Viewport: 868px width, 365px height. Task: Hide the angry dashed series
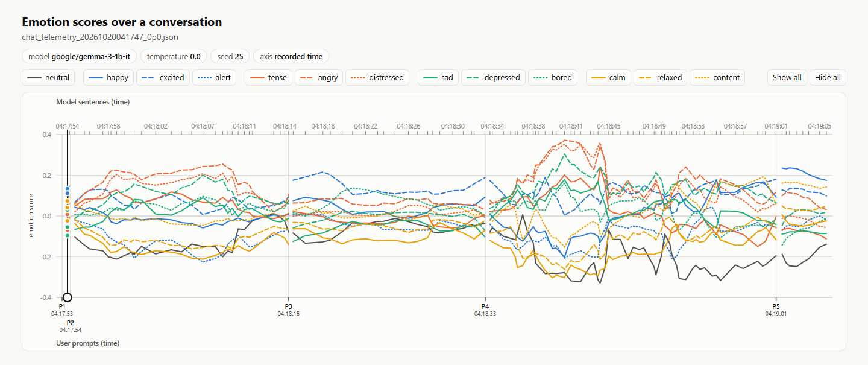(319, 77)
